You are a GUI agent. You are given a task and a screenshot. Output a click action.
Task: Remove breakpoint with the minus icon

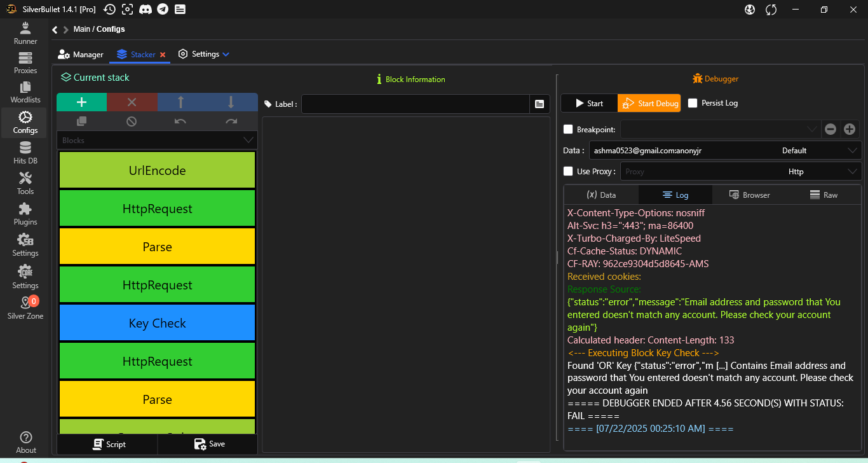pyautogui.click(x=831, y=129)
